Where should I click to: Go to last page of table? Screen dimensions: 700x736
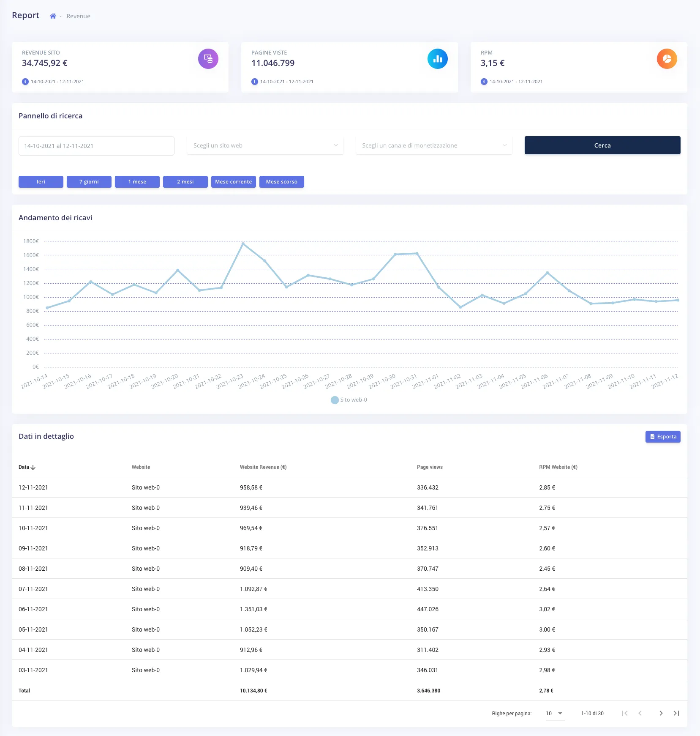(676, 713)
